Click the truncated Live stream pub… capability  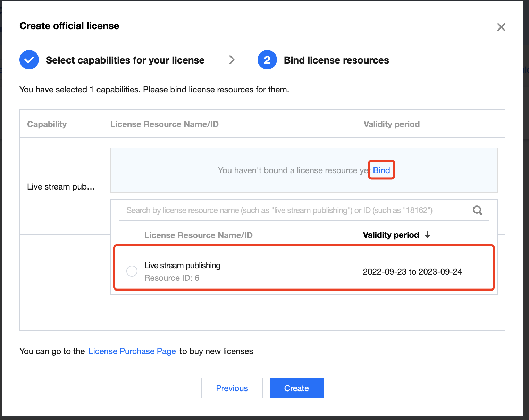[61, 187]
